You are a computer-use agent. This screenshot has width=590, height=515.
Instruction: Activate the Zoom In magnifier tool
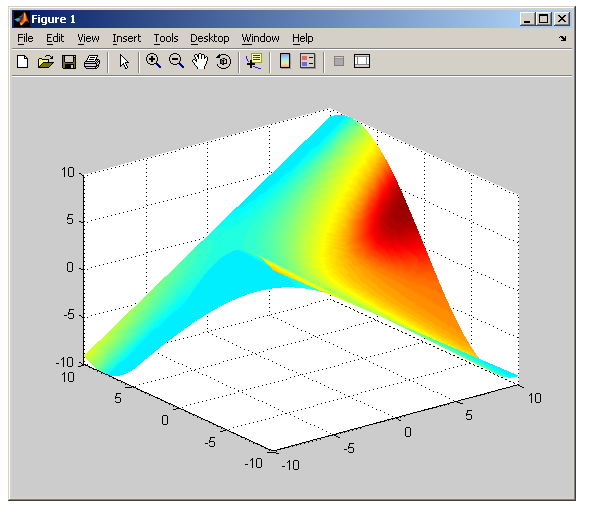153,61
